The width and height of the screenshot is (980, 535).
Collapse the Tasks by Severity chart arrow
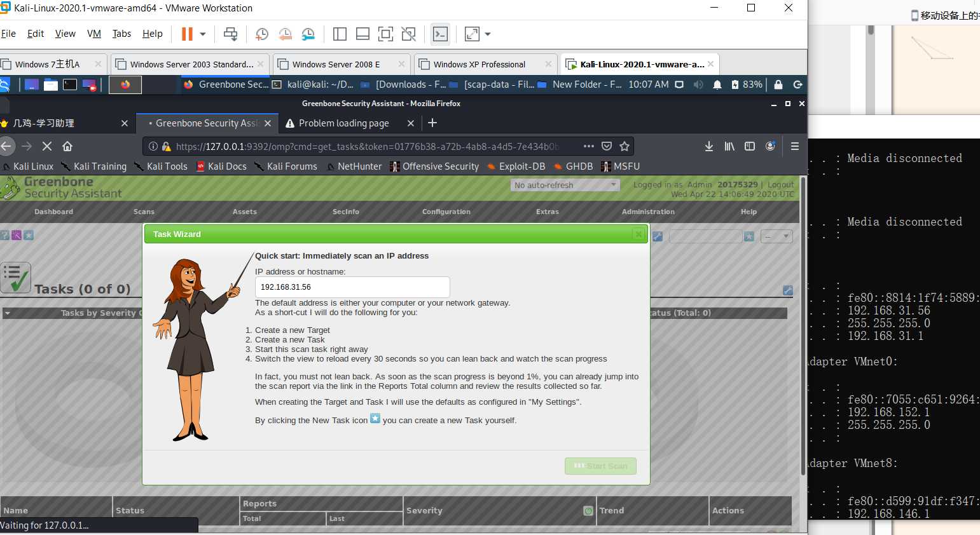pyautogui.click(x=7, y=313)
